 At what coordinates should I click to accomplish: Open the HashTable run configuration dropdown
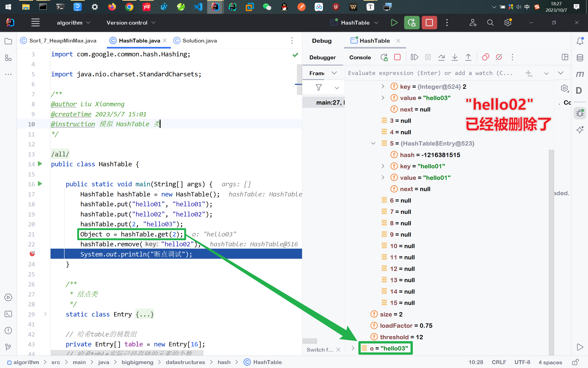(x=355, y=23)
